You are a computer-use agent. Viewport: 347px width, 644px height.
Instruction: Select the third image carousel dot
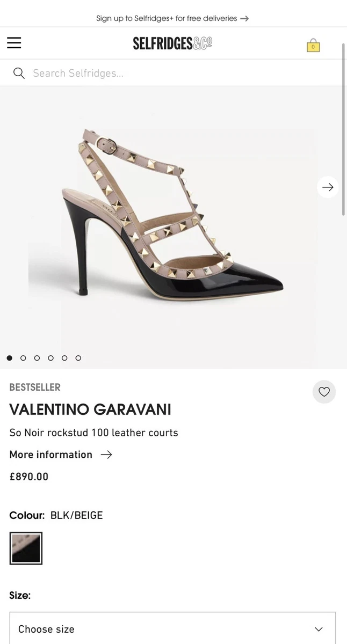[37, 358]
